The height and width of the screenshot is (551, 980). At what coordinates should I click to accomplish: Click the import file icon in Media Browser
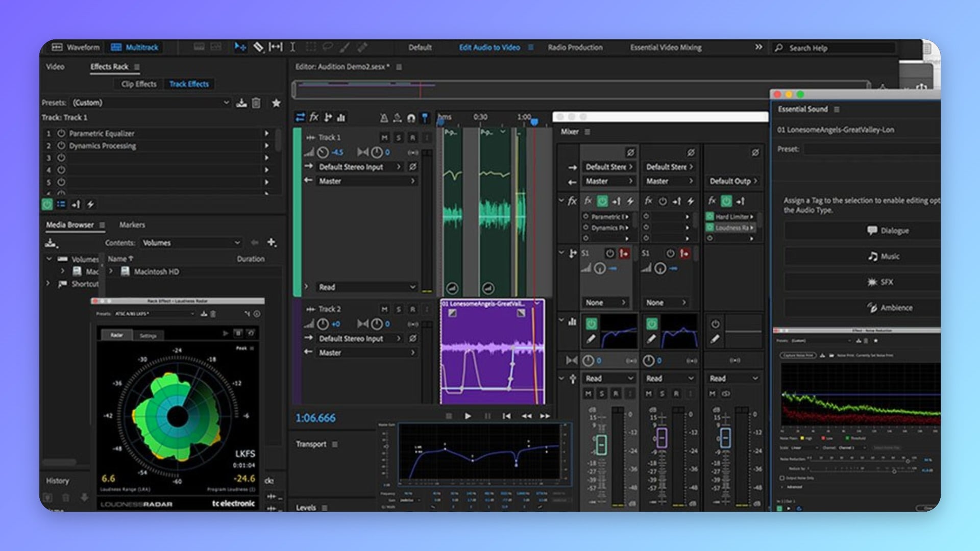50,242
